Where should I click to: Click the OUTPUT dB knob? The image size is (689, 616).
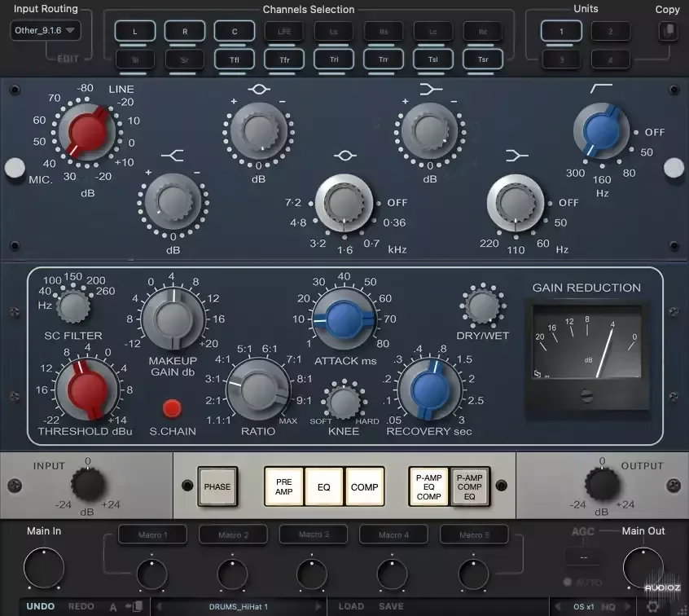pyautogui.click(x=602, y=485)
